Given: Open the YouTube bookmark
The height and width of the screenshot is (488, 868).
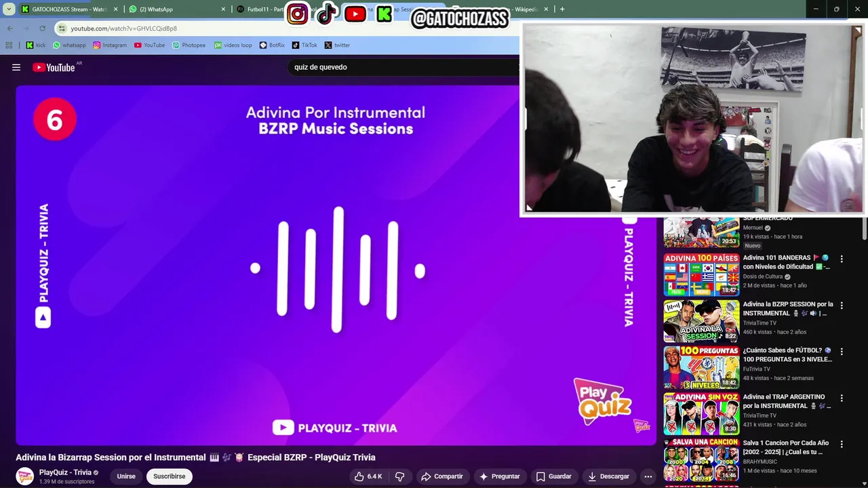Looking at the screenshot, I should click(x=149, y=45).
